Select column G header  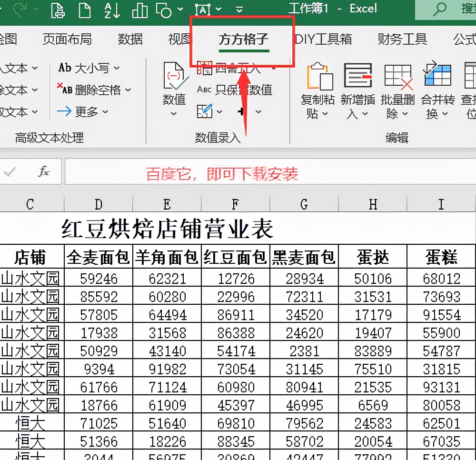coord(304,204)
